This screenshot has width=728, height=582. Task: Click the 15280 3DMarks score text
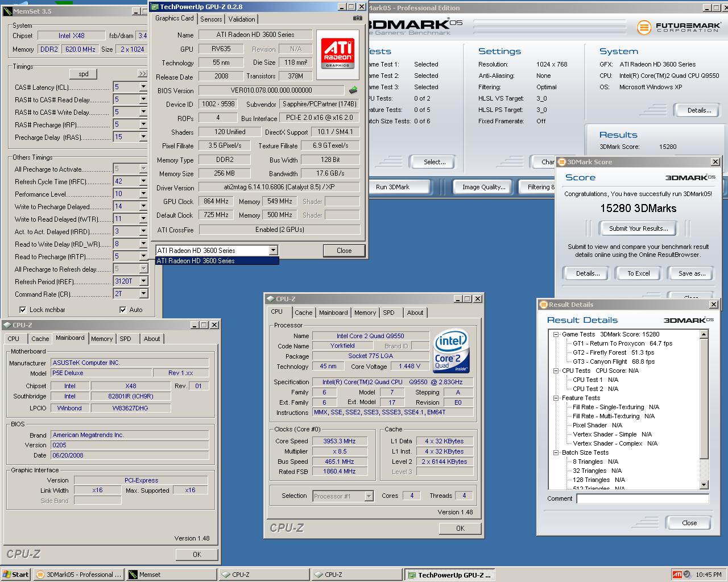pos(638,208)
